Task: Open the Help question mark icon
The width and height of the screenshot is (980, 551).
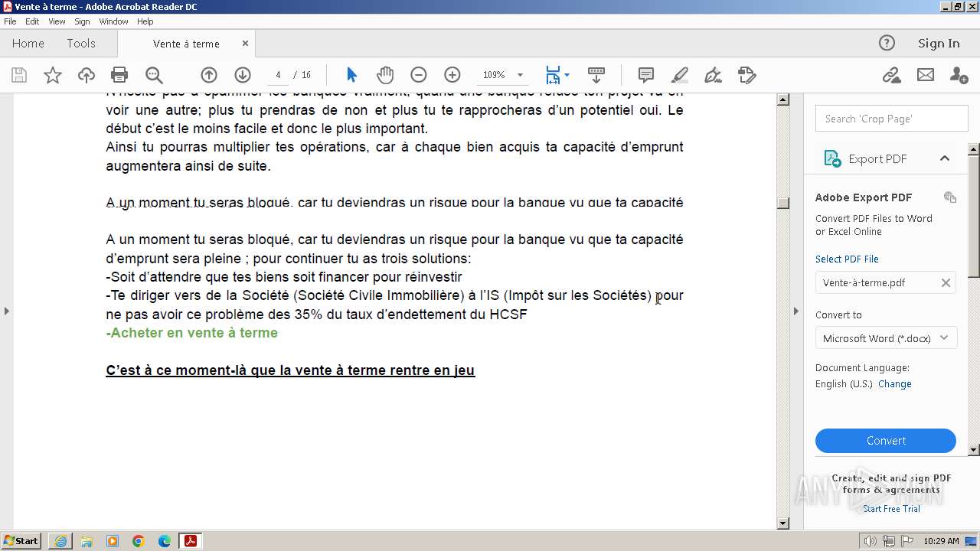Action: 887,44
